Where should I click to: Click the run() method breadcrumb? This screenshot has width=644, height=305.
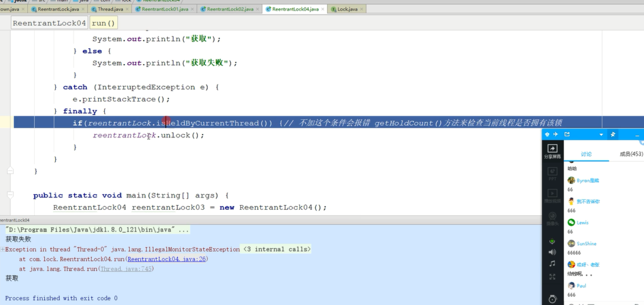pyautogui.click(x=103, y=23)
